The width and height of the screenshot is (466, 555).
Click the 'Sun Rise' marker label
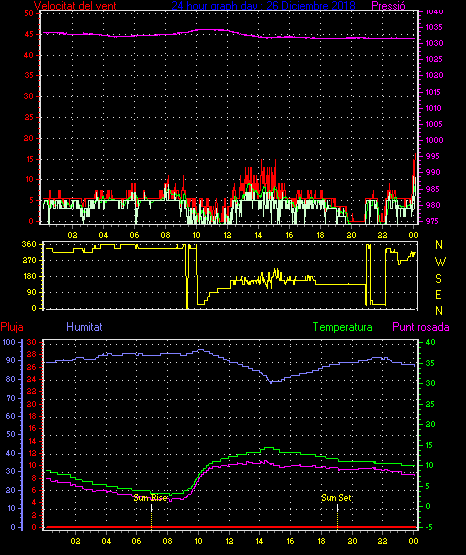point(151,498)
